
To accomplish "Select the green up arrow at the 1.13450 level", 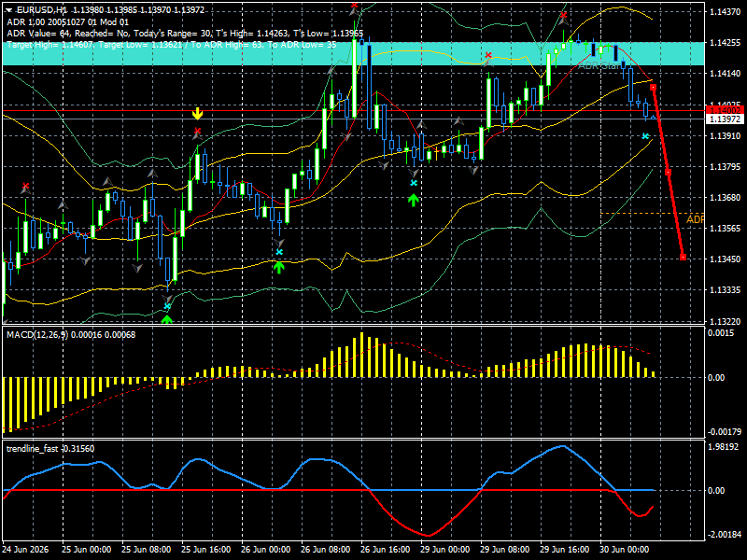I will click(278, 267).
